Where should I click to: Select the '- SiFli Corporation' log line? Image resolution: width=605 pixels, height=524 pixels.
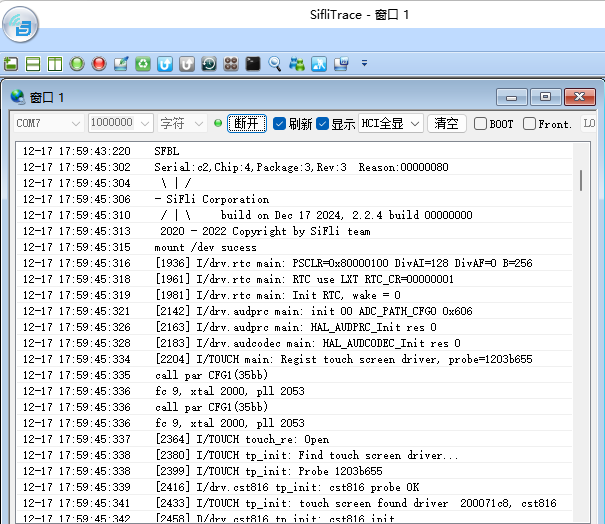(295, 199)
